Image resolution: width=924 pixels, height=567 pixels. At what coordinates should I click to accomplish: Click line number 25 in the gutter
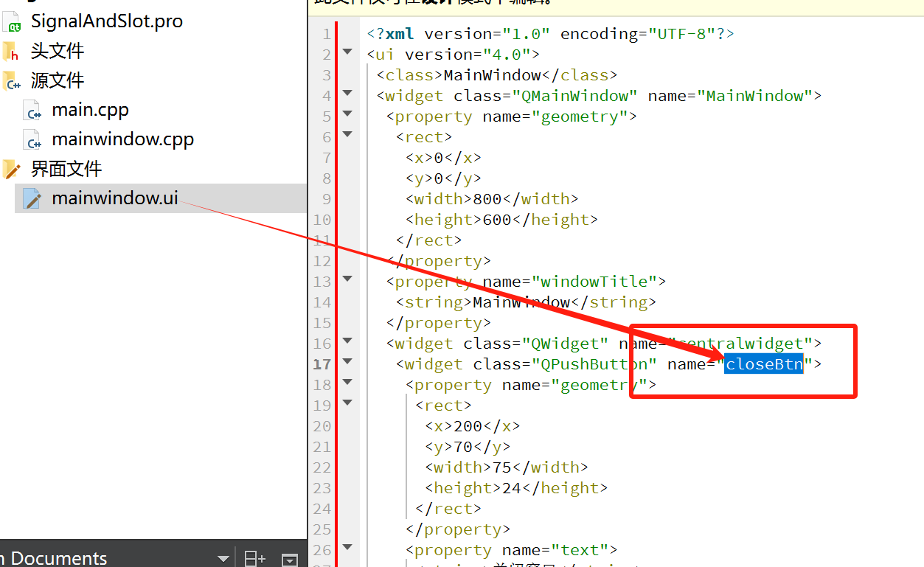pyautogui.click(x=322, y=529)
